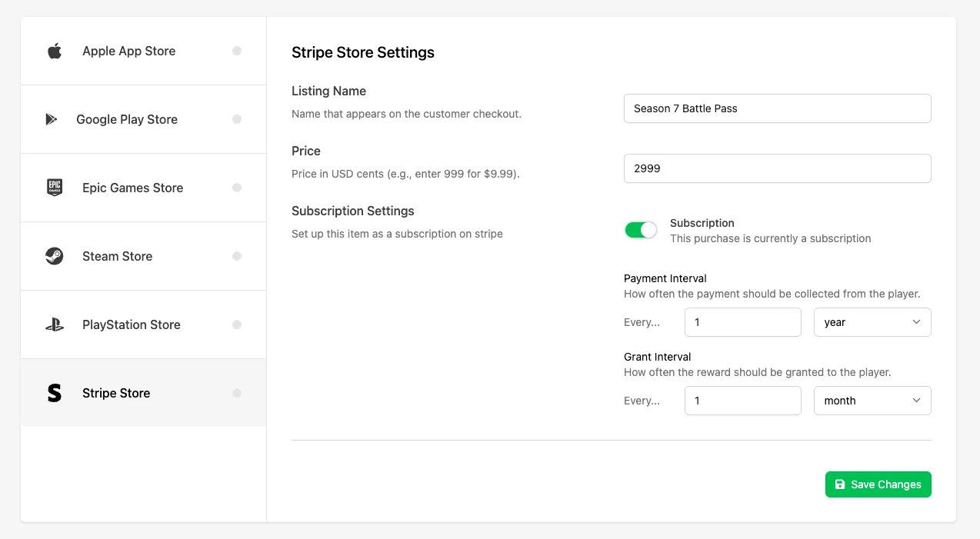Screen dimensions: 980x539
Task: Click 'How often the payment should be collected' text
Action: point(772,294)
